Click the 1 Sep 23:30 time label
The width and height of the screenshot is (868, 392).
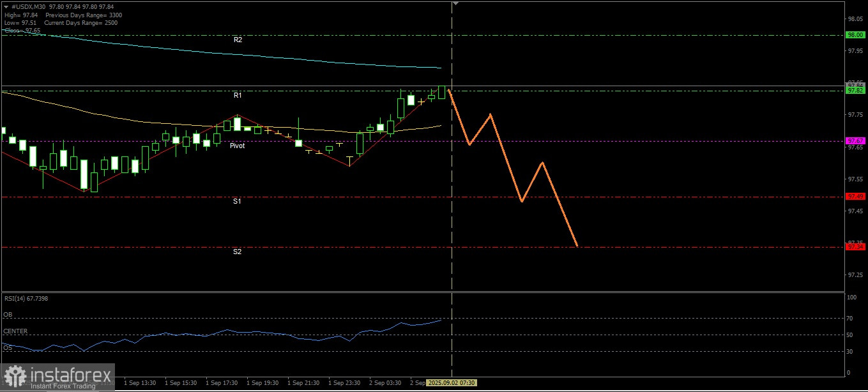tap(345, 382)
